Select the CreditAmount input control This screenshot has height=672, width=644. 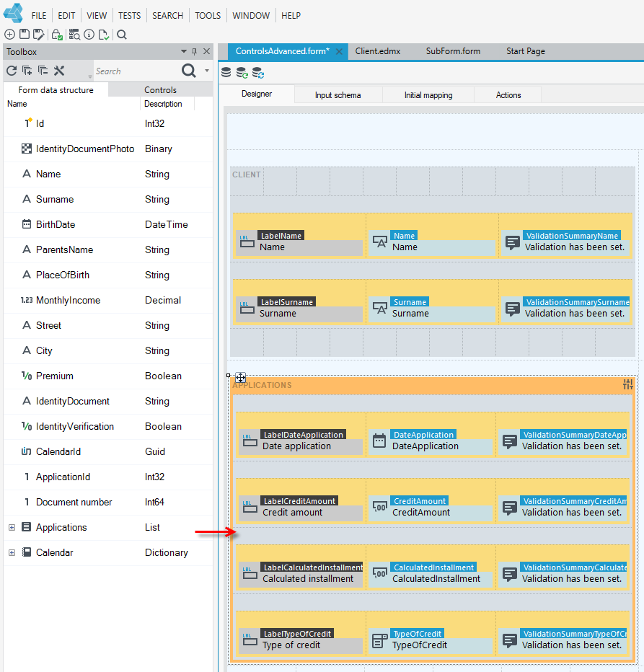tap(431, 508)
